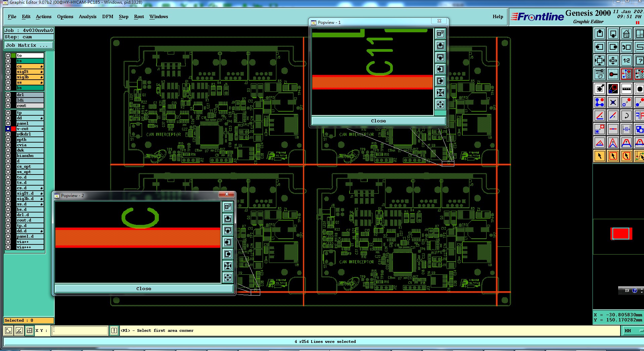Toggle the checkbox for layer 'sig2t'
Viewport: 644px width, 351px height.
(8, 72)
